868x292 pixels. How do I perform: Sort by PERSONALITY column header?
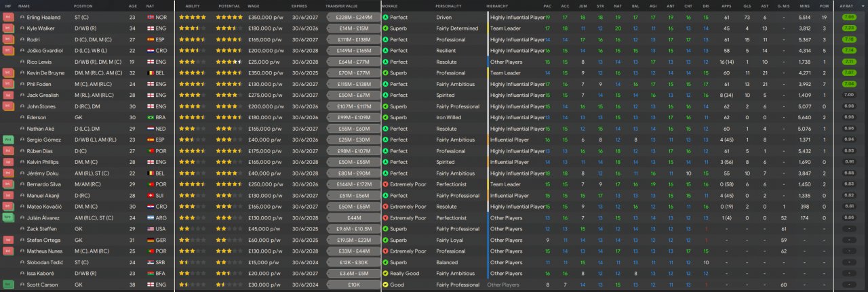click(x=450, y=5)
